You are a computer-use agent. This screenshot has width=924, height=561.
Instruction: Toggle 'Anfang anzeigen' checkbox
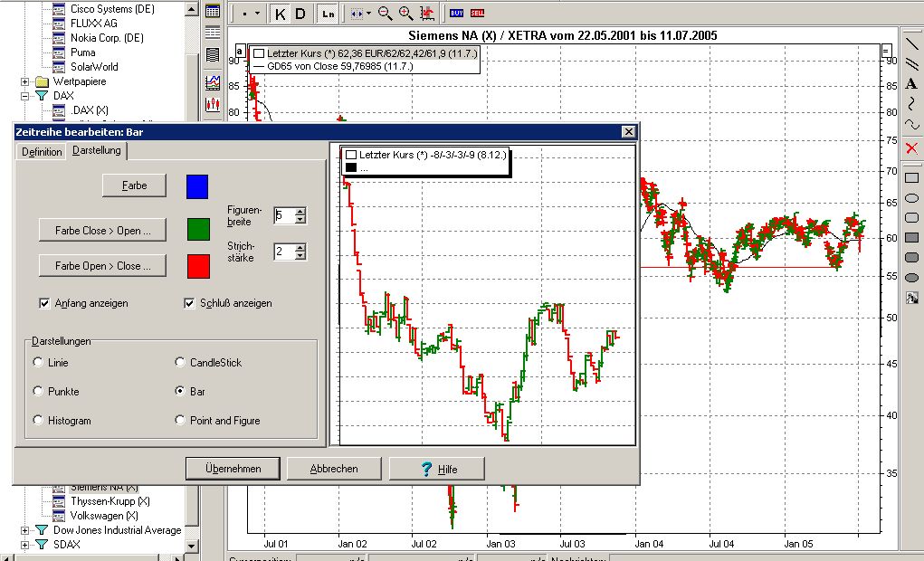(x=44, y=303)
